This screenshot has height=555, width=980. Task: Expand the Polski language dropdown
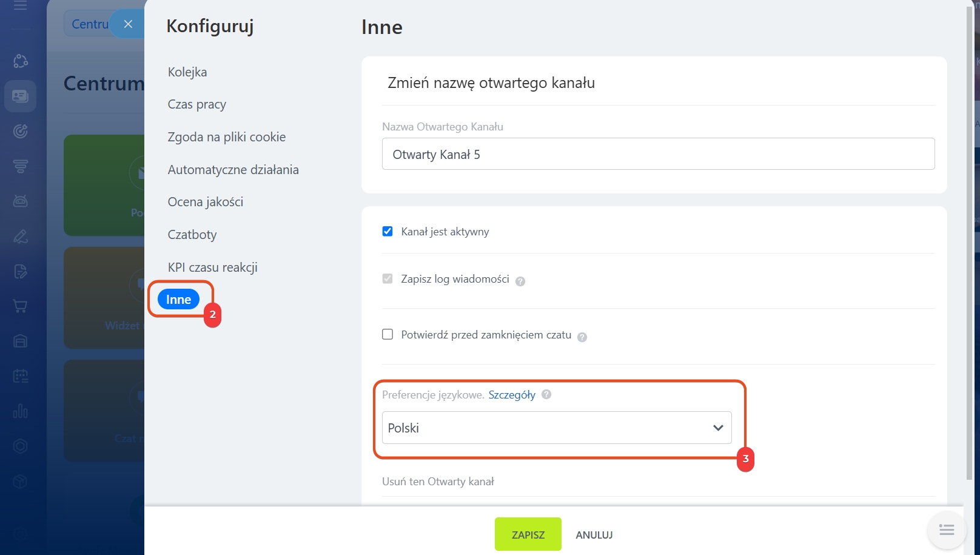click(x=557, y=428)
